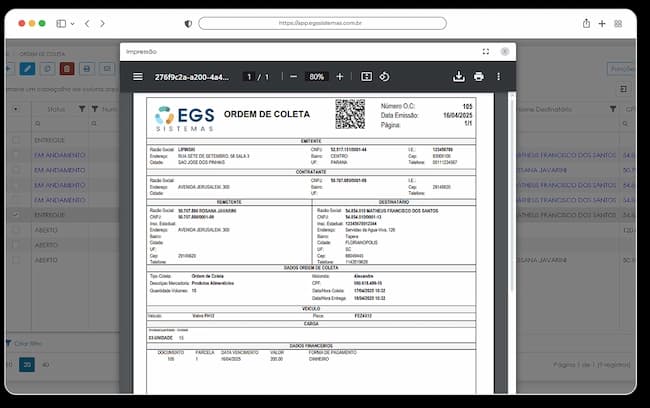Expand the Safari sidebar dropdown arrow

[73, 24]
